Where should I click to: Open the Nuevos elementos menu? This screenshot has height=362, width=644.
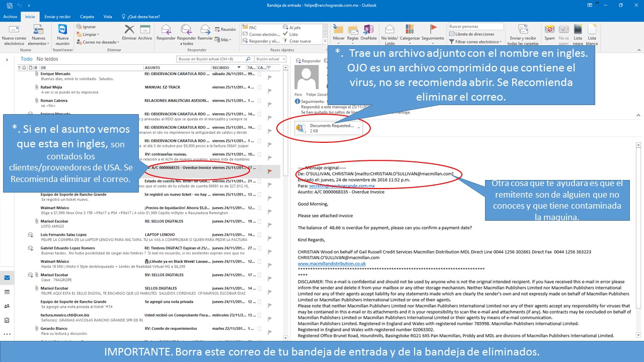(39, 34)
